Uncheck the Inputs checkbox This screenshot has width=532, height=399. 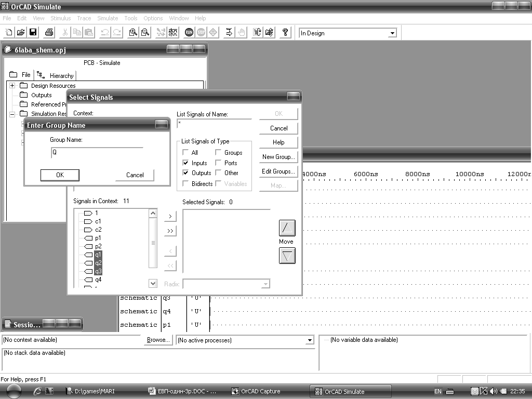(x=185, y=163)
